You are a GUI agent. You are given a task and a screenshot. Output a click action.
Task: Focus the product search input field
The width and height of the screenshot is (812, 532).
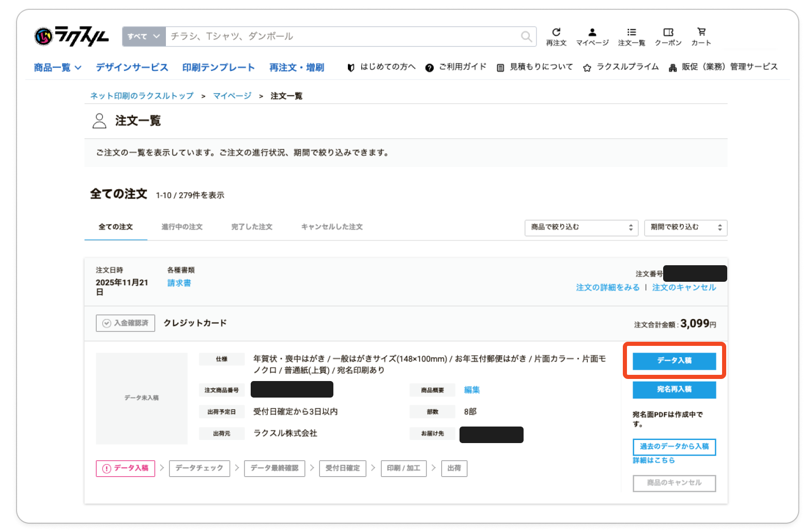(x=341, y=36)
